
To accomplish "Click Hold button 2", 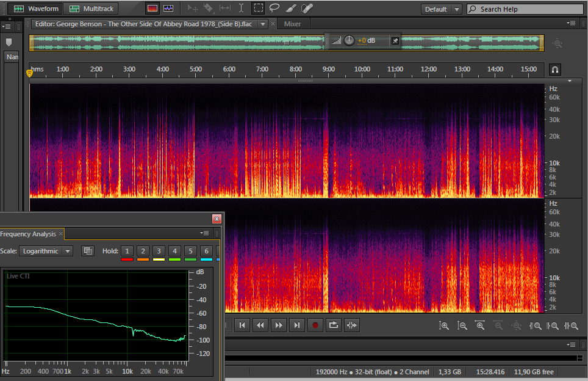I will 143,251.
